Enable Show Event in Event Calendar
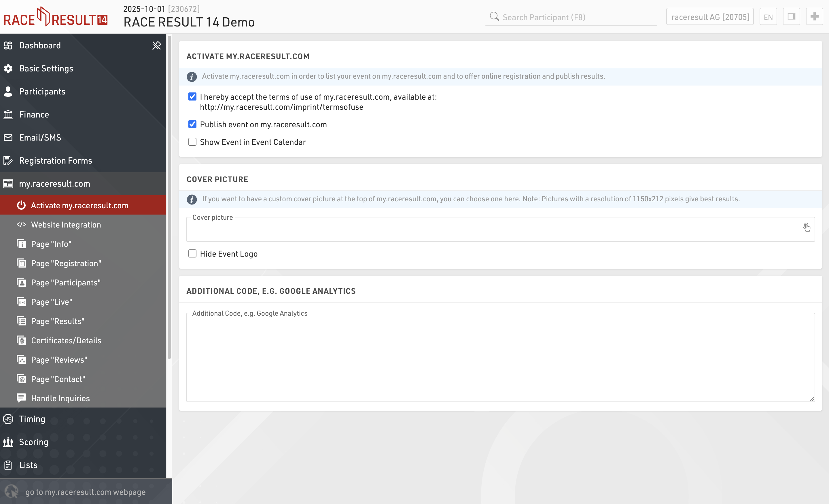 click(192, 142)
